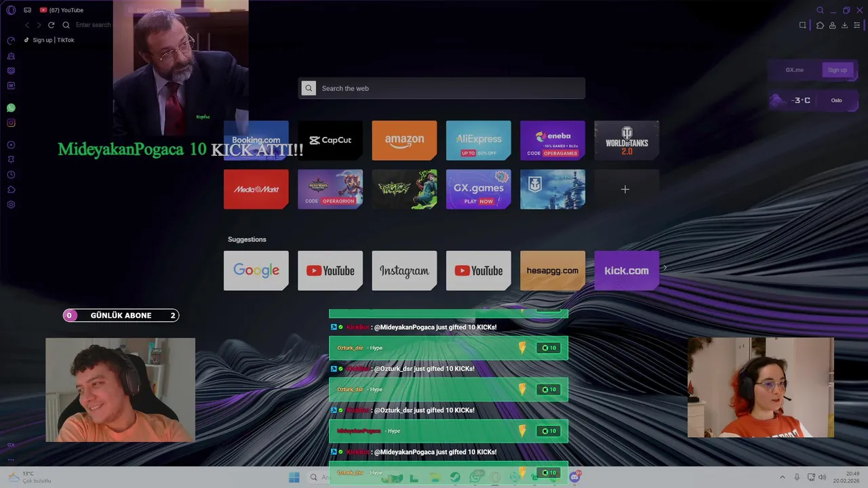Click the magnifier icon in the address bar

[66, 25]
